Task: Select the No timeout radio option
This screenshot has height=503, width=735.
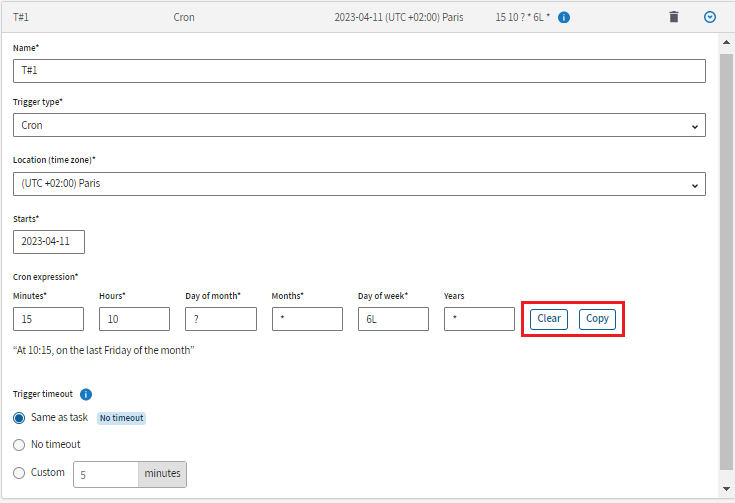Action: [x=19, y=444]
